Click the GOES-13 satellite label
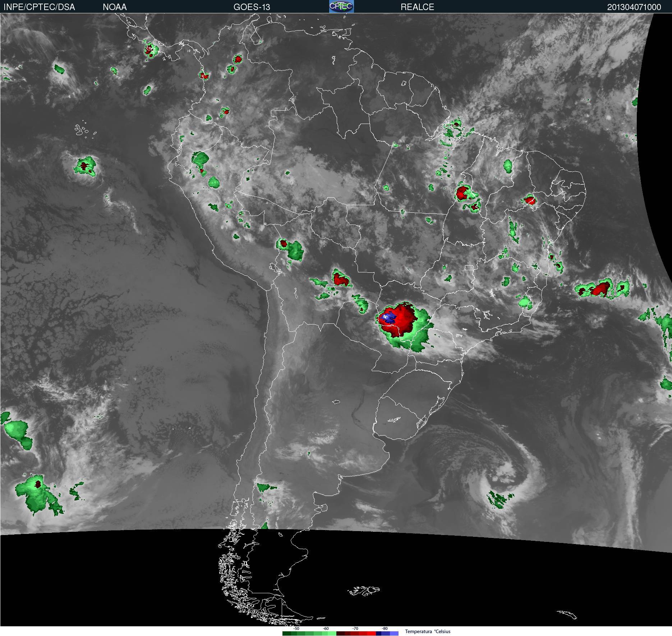The height and width of the screenshot is (636, 672). pos(252,7)
